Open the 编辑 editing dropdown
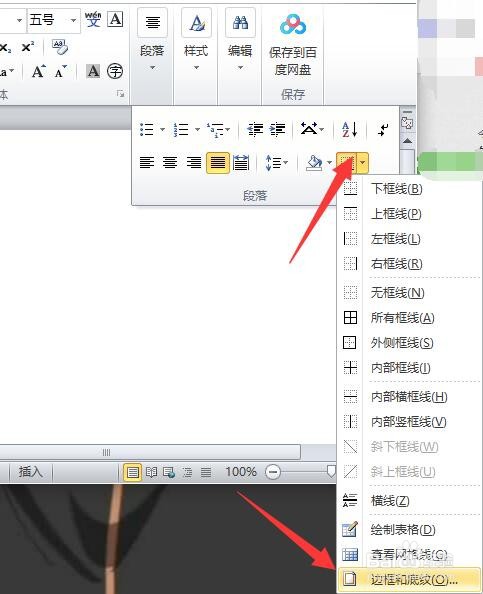Viewport: 483px width, 594px height. tap(240, 41)
